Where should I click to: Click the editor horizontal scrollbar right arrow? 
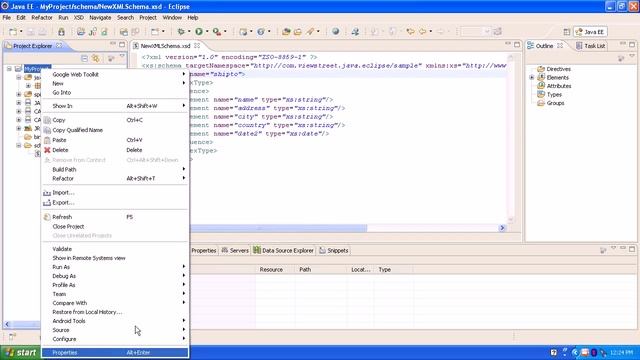pos(502,228)
